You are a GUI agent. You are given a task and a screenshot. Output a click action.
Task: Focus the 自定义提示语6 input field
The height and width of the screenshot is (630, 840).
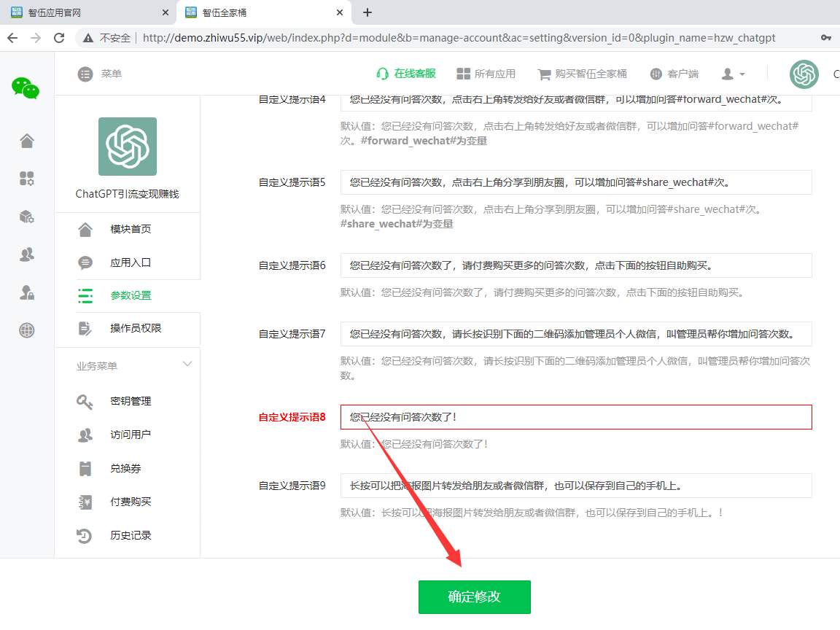tap(576, 265)
